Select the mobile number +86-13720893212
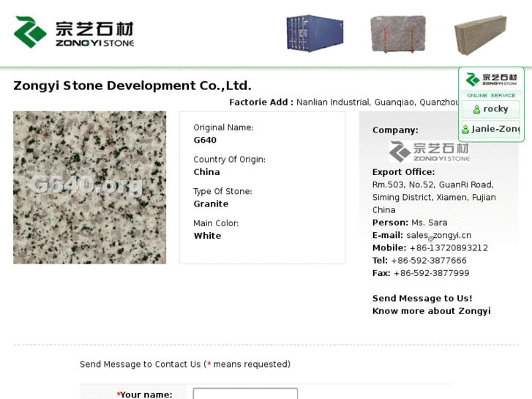Viewport: 532px width, 399px height. (x=449, y=248)
